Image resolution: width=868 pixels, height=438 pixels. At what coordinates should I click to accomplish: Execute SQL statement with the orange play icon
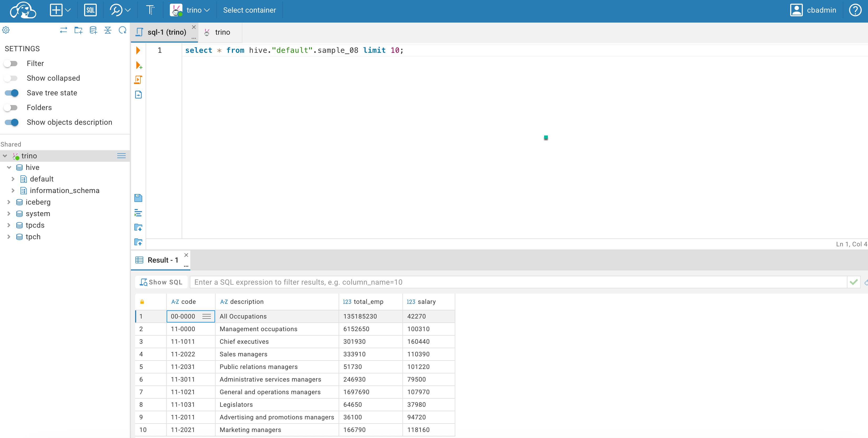(x=138, y=50)
